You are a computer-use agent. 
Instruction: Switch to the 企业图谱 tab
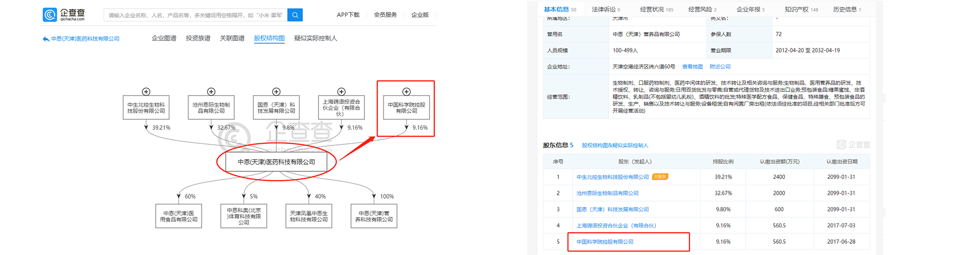pos(164,38)
